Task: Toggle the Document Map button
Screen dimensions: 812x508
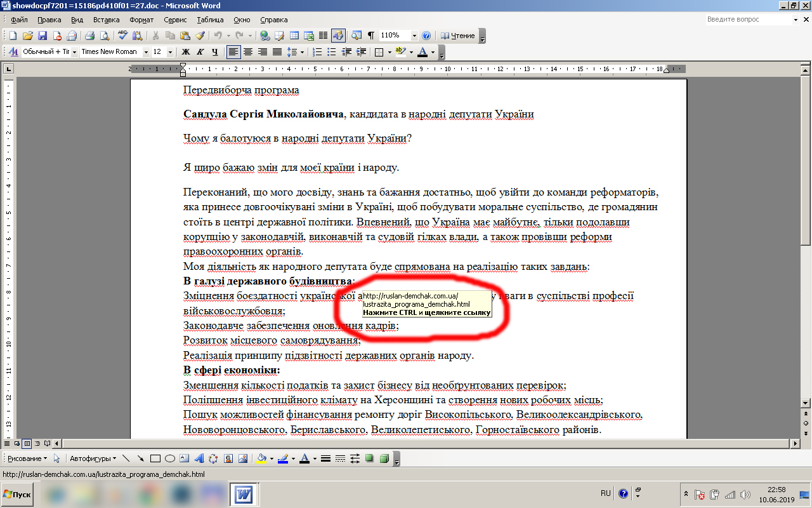Action: click(357, 36)
